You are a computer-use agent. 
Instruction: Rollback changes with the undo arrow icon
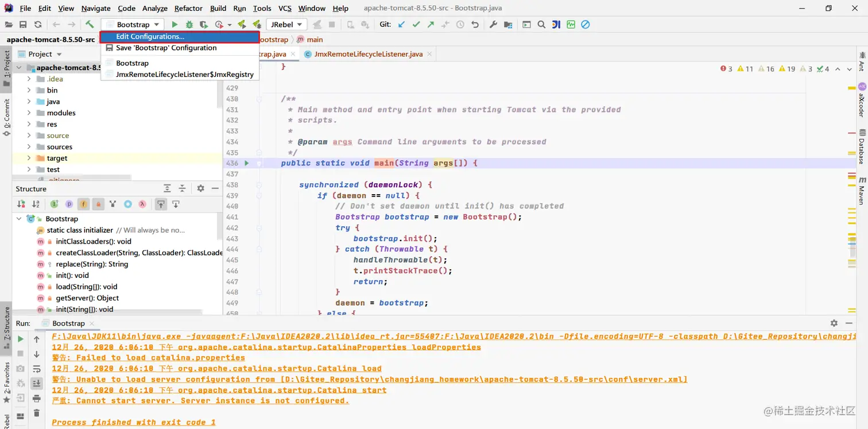[475, 25]
